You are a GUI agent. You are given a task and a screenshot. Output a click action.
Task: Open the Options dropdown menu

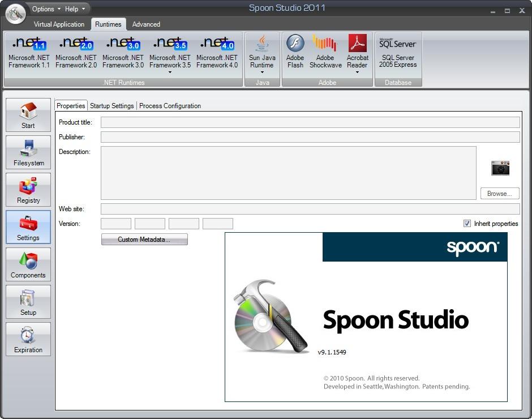[x=46, y=9]
